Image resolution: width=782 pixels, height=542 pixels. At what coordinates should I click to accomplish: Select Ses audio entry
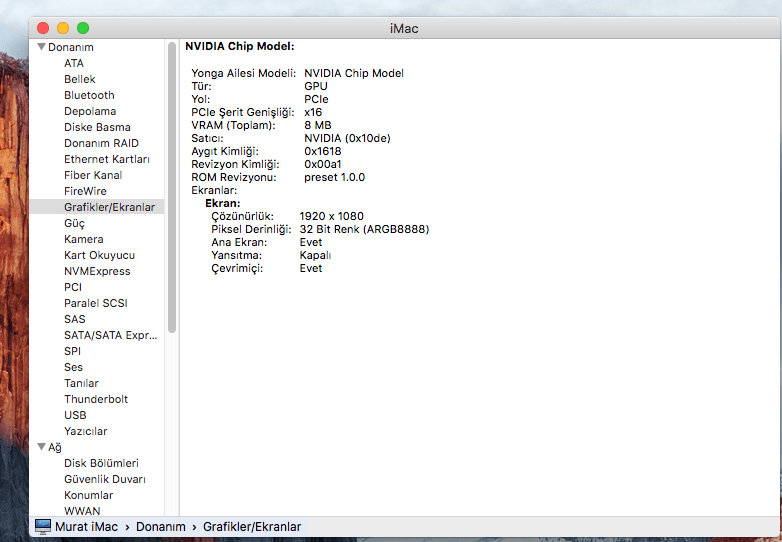click(x=73, y=367)
